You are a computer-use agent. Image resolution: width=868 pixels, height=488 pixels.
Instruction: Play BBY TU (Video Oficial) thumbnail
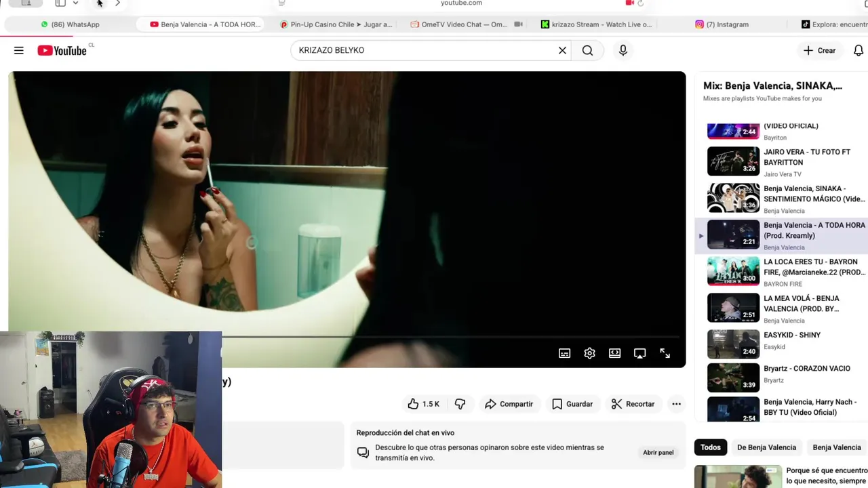[x=734, y=409]
